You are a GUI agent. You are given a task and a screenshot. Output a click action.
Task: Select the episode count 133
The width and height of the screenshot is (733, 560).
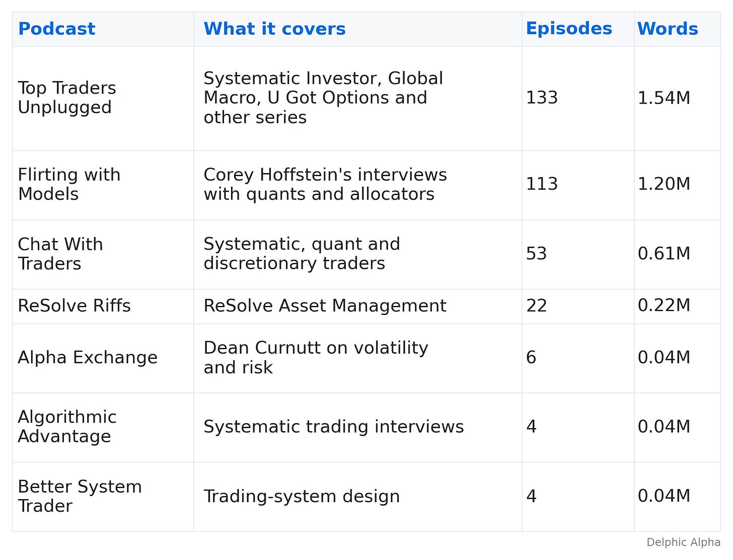[542, 98]
